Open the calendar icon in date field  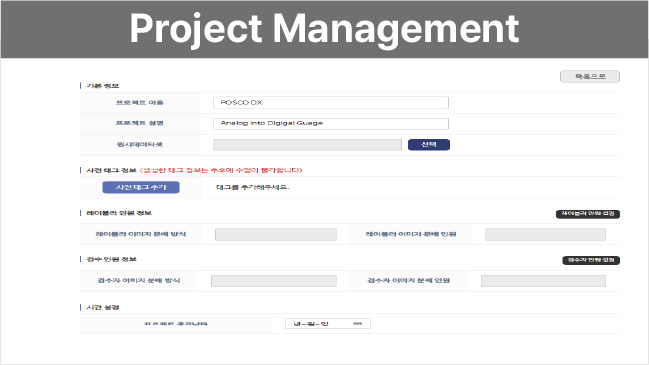tap(358, 324)
